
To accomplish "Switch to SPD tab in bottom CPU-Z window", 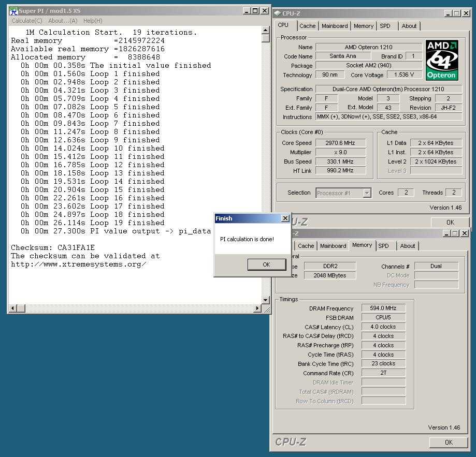I will click(x=383, y=246).
